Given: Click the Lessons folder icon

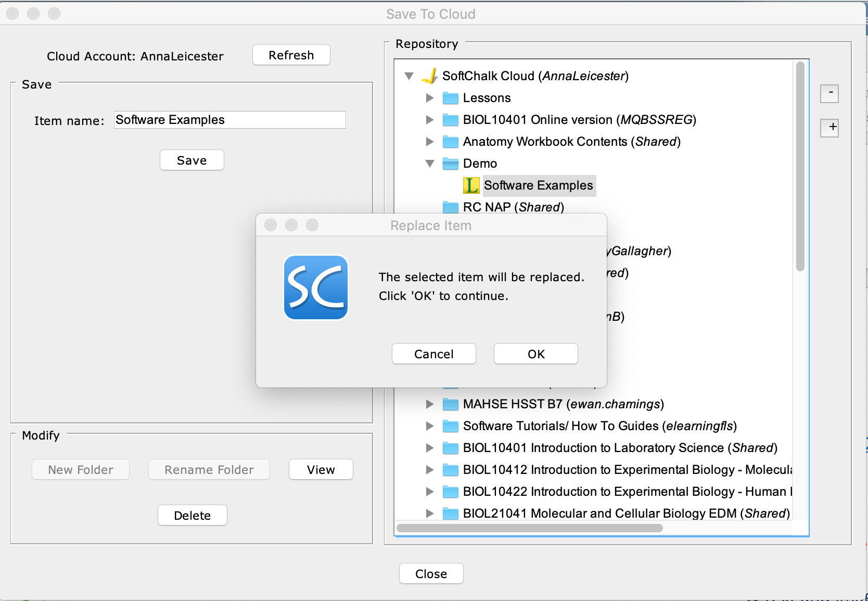Looking at the screenshot, I should (x=450, y=98).
